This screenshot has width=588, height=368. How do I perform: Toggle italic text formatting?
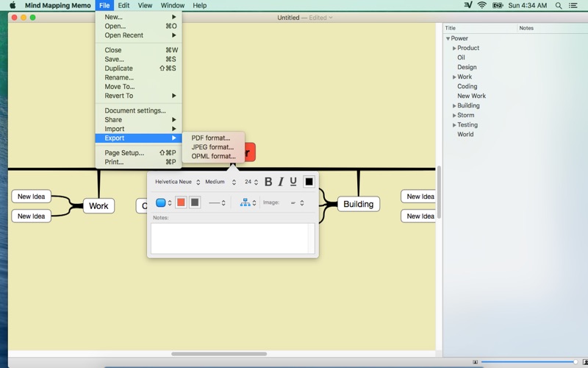pos(281,182)
